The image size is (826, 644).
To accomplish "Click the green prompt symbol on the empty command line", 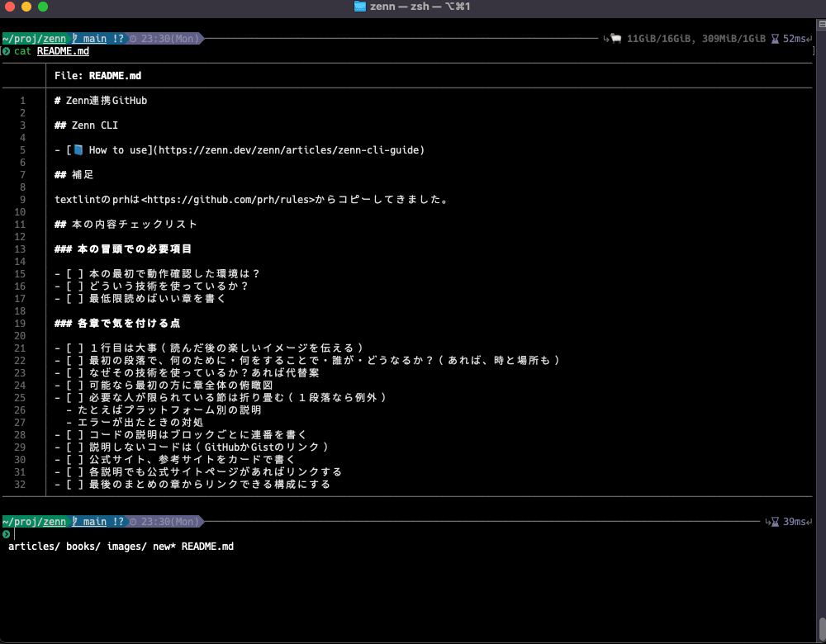I will click(7, 534).
